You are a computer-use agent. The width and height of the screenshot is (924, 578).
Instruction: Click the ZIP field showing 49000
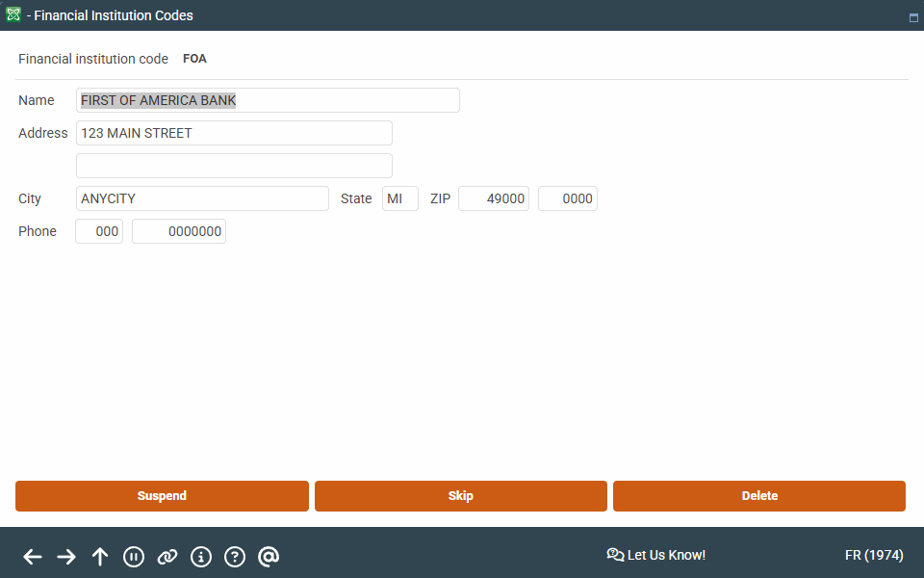(x=493, y=198)
